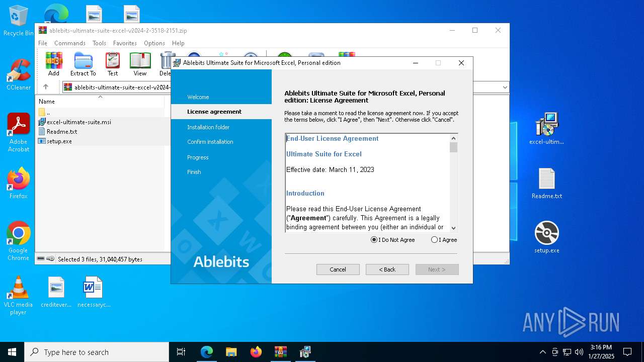Click the license text scroll-up arrow
The width and height of the screenshot is (644, 362).
pos(453,138)
